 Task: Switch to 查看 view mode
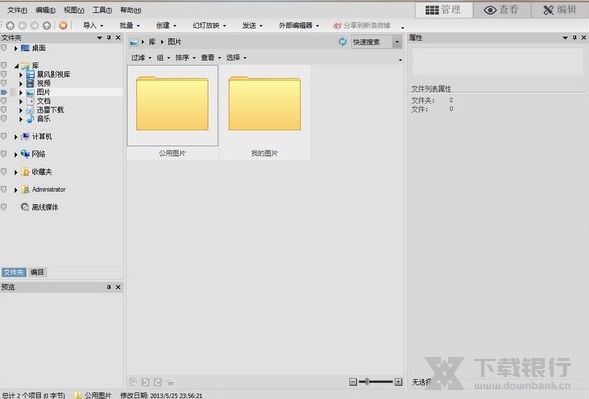tap(501, 10)
